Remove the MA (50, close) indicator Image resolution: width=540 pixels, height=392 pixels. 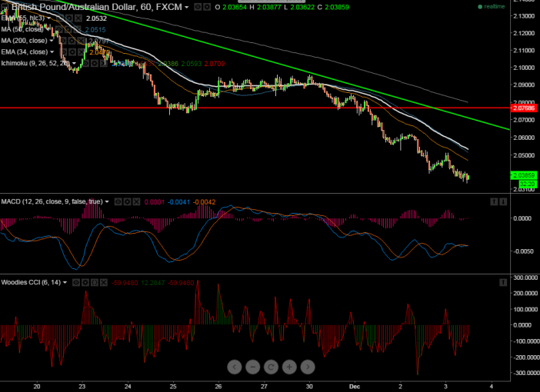coord(78,30)
